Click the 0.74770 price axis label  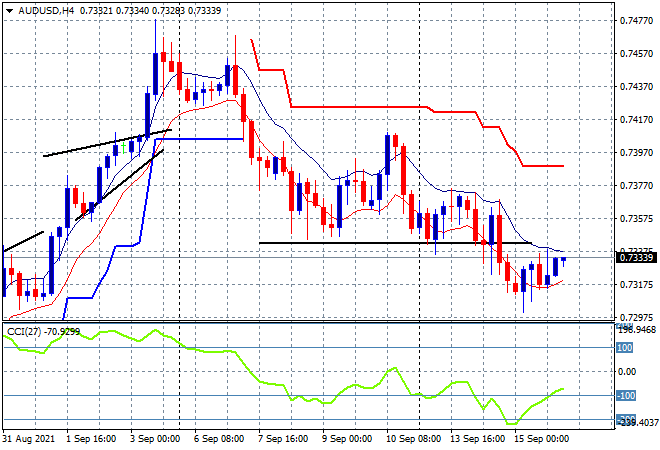point(636,20)
